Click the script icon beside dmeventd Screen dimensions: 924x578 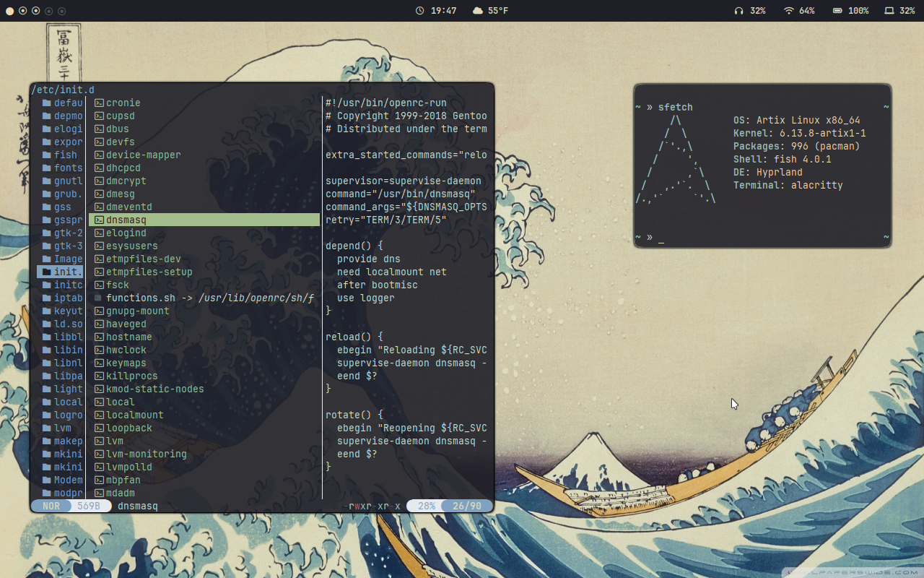99,207
